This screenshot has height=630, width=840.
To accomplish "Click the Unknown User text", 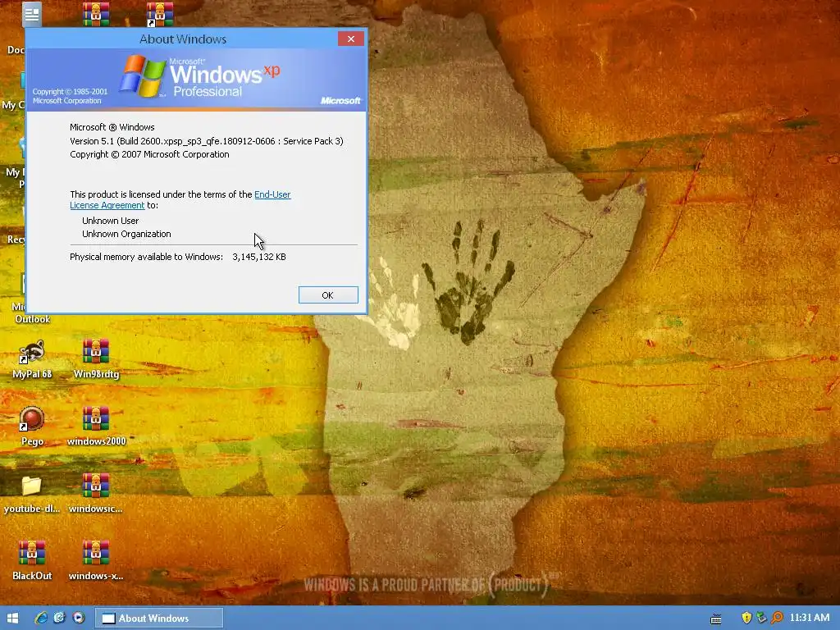I will [x=111, y=221].
